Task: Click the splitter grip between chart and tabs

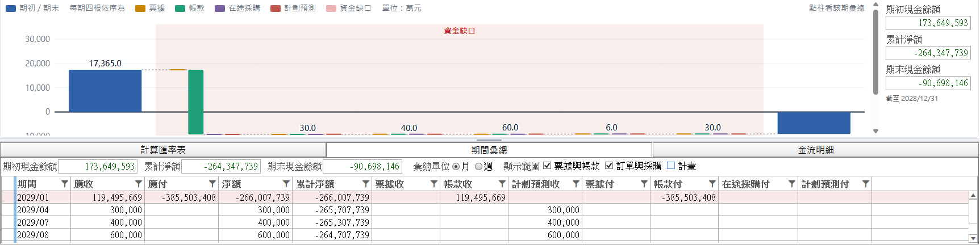Action: [489, 140]
